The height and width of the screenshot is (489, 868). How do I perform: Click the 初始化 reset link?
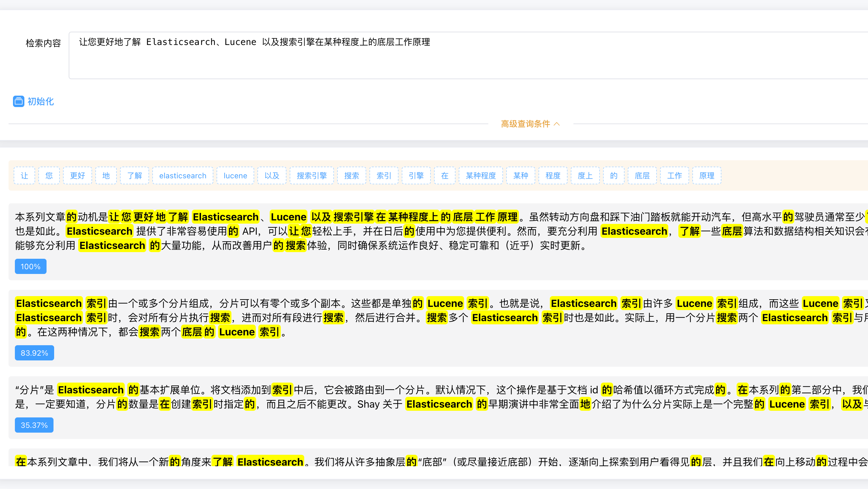tap(40, 102)
